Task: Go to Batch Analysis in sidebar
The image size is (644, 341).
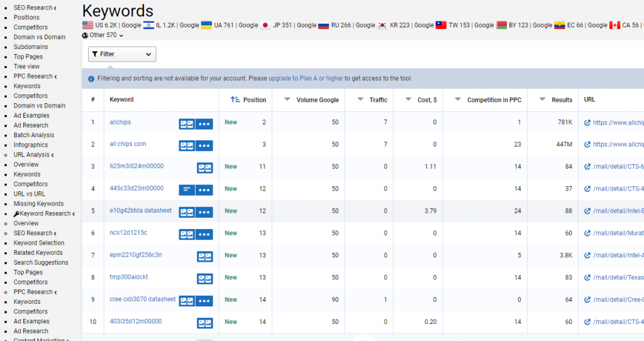Action: click(x=33, y=135)
